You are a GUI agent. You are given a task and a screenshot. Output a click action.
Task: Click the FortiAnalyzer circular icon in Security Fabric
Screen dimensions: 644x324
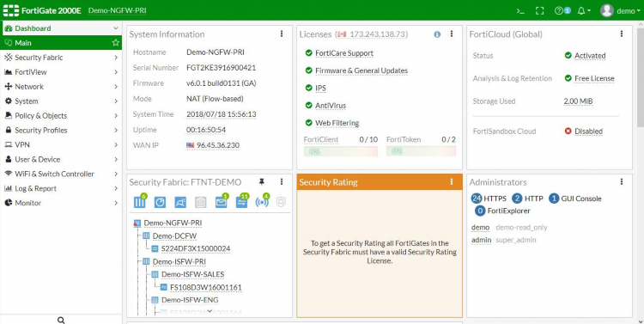(x=160, y=202)
